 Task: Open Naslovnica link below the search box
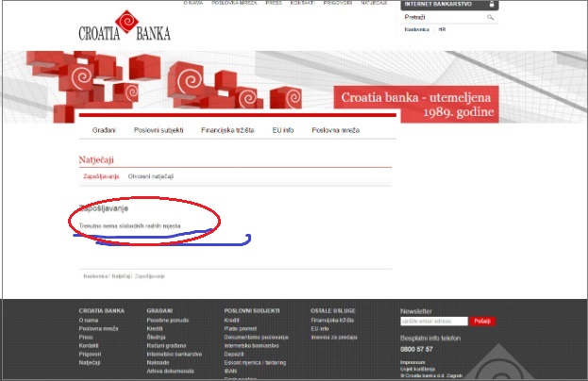click(416, 29)
